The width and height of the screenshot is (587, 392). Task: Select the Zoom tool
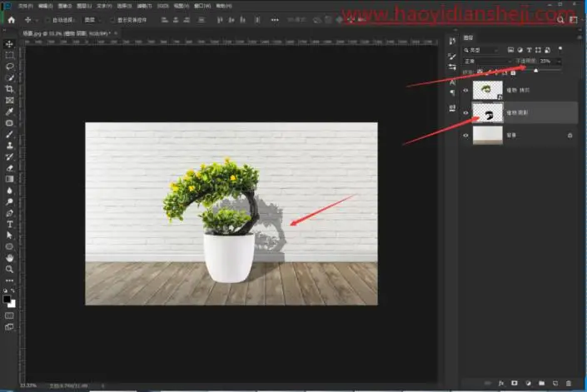9,269
